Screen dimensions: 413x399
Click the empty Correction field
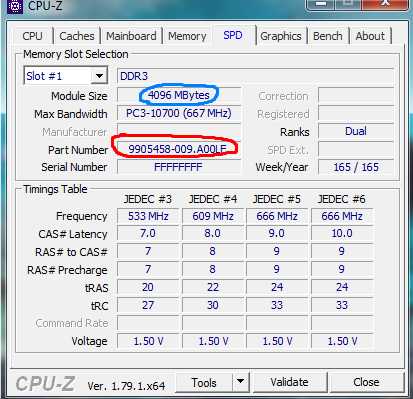click(356, 95)
